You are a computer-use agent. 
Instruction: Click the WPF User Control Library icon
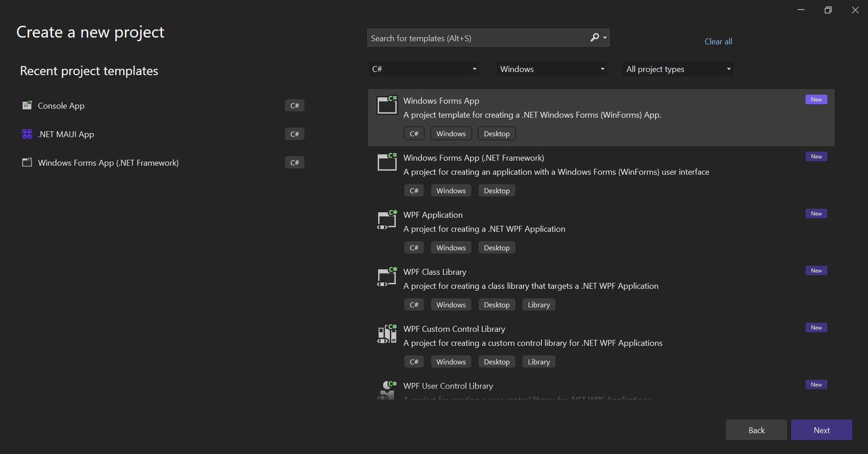387,390
